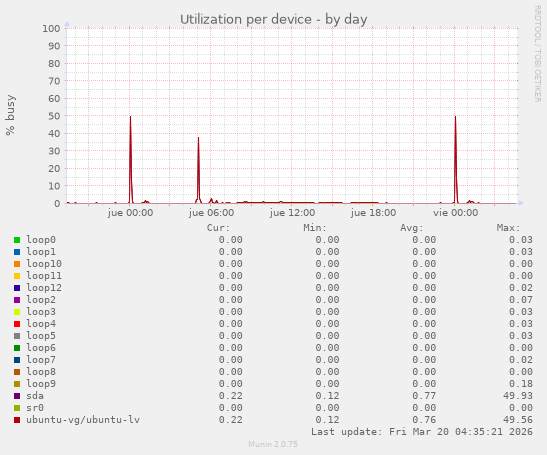The height and width of the screenshot is (455, 547).
Task: Click the jue 12:00 axis label
Action: (x=292, y=213)
